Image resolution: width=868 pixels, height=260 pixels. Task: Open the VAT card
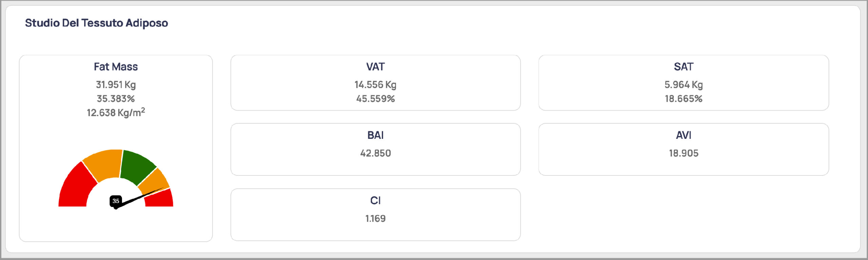coord(375,83)
